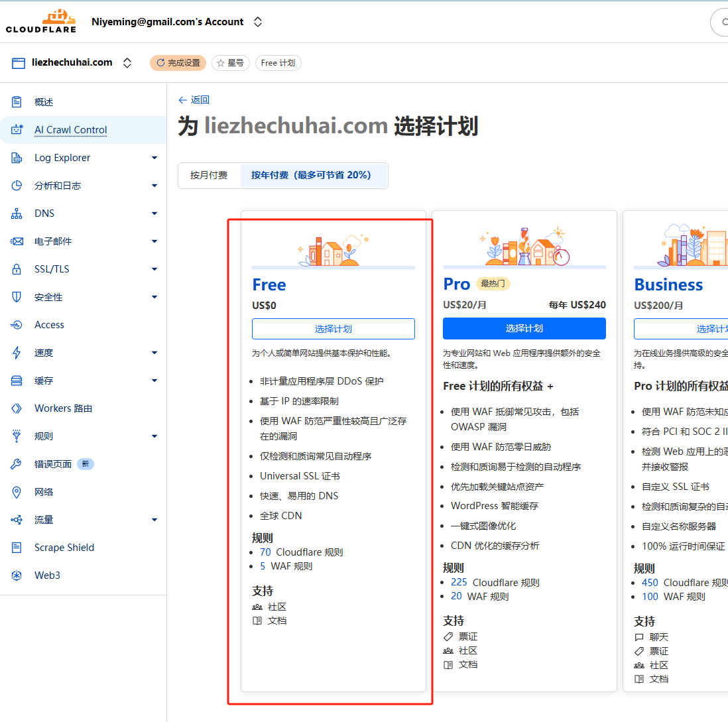Open 缓存 from the sidebar icon
Screen dimensions: 728x722
click(x=17, y=380)
